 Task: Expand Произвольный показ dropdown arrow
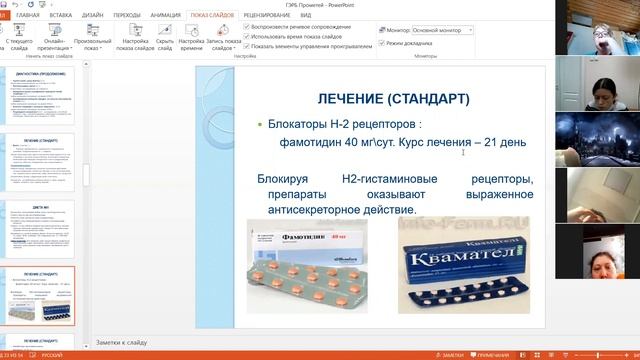101,48
